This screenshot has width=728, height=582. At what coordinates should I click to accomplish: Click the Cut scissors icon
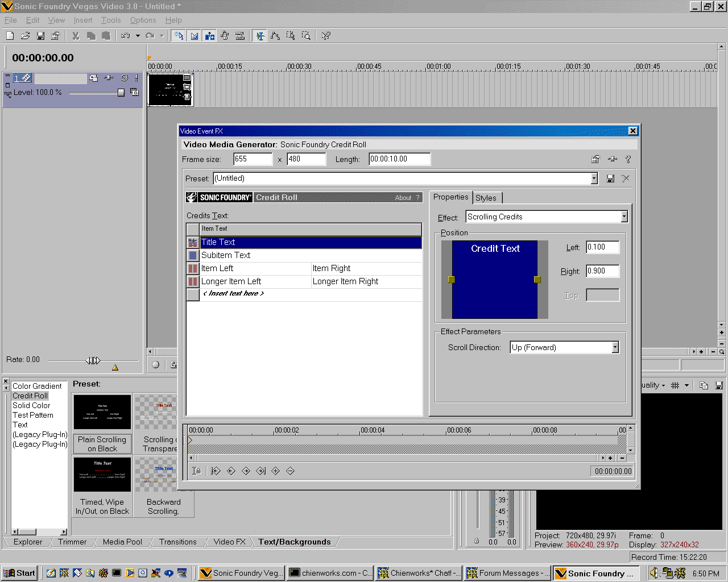[76, 36]
